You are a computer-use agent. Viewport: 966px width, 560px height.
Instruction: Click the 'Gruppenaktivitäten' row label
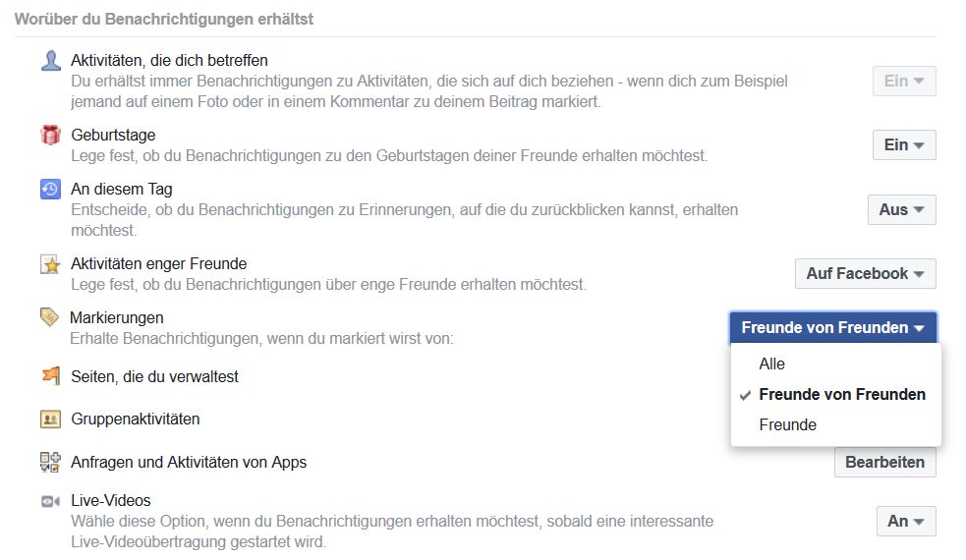coord(136,420)
